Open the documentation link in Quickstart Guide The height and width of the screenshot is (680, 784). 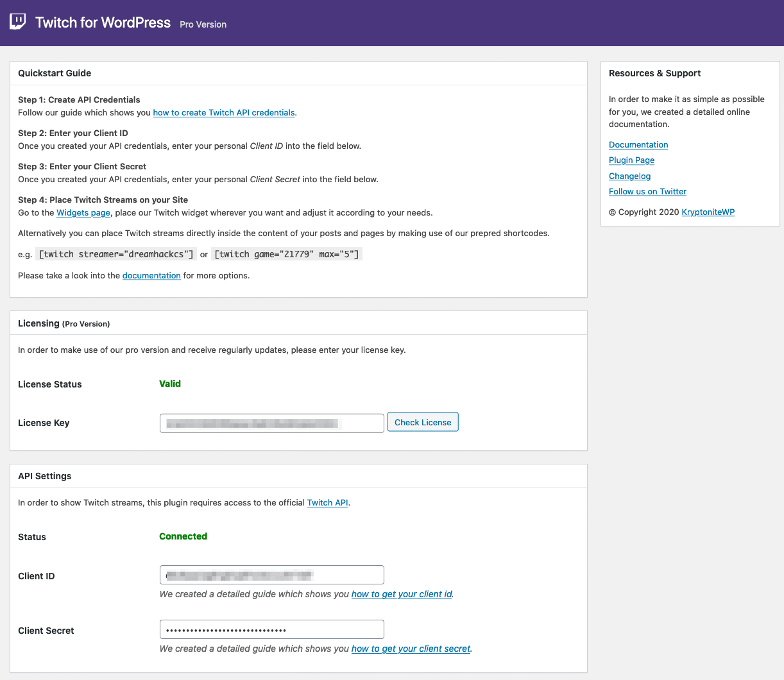coord(151,275)
